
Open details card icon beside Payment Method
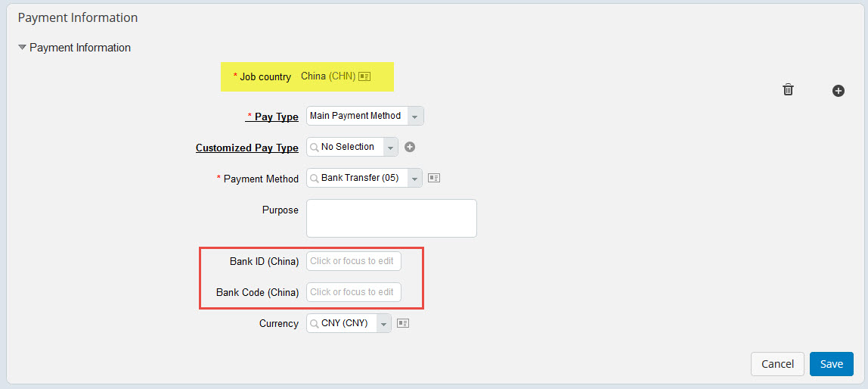(434, 179)
